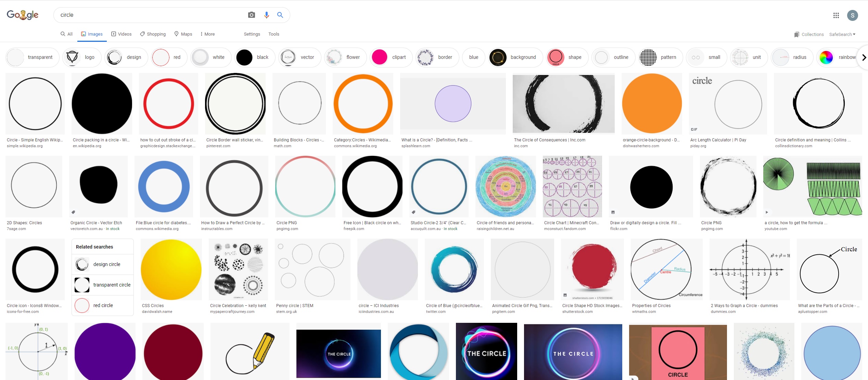
Task: Click the 'transparent circle' related search
Action: [x=103, y=285]
